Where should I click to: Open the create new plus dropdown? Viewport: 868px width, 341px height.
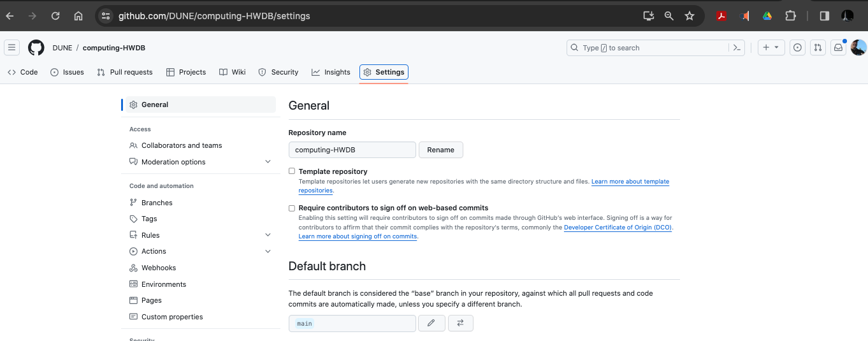(x=770, y=48)
